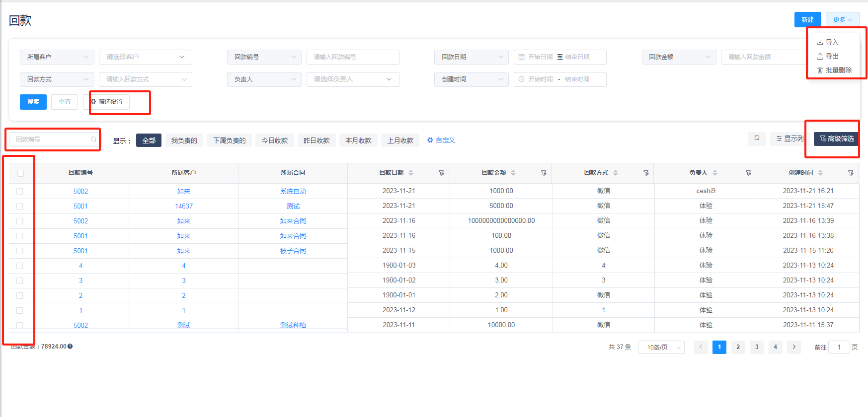Click the 请输入回款编号 input field
868x417 pixels.
click(352, 57)
